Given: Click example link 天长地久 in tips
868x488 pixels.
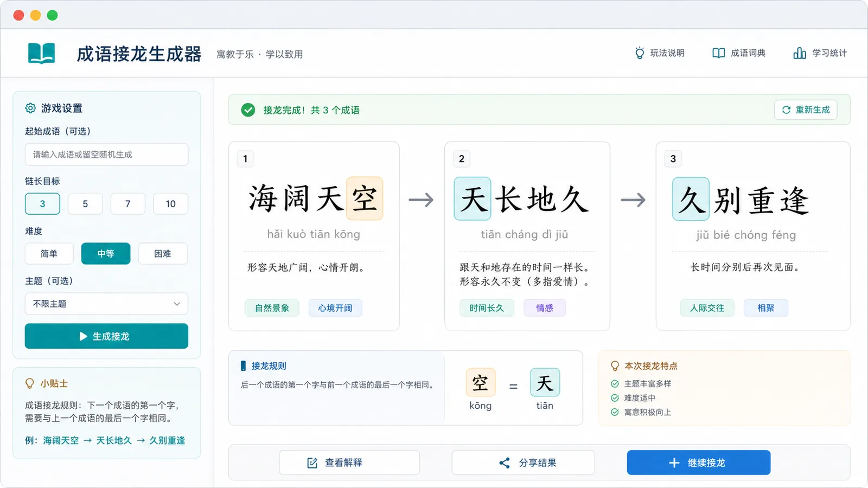Looking at the screenshot, I should coord(114,441).
